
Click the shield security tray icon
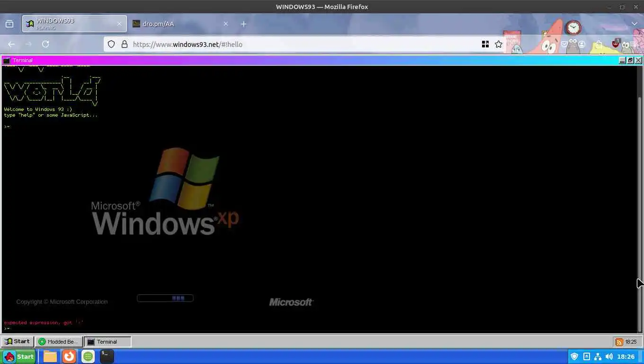(574, 356)
